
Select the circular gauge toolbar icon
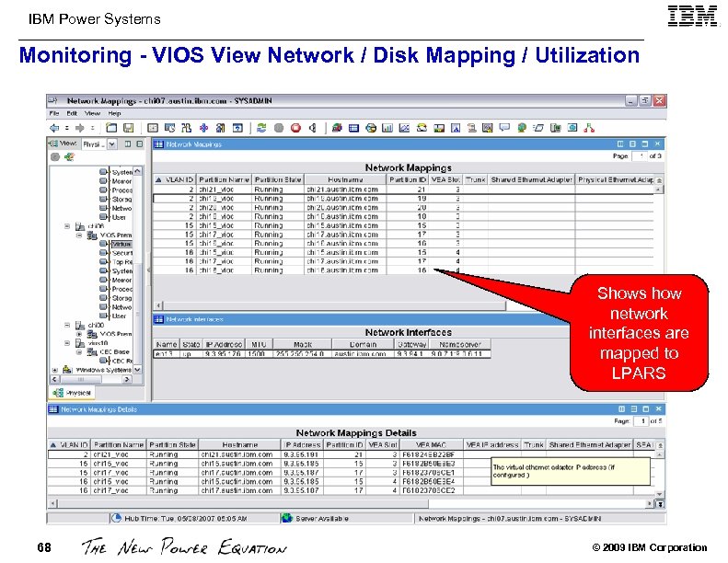tap(422, 128)
